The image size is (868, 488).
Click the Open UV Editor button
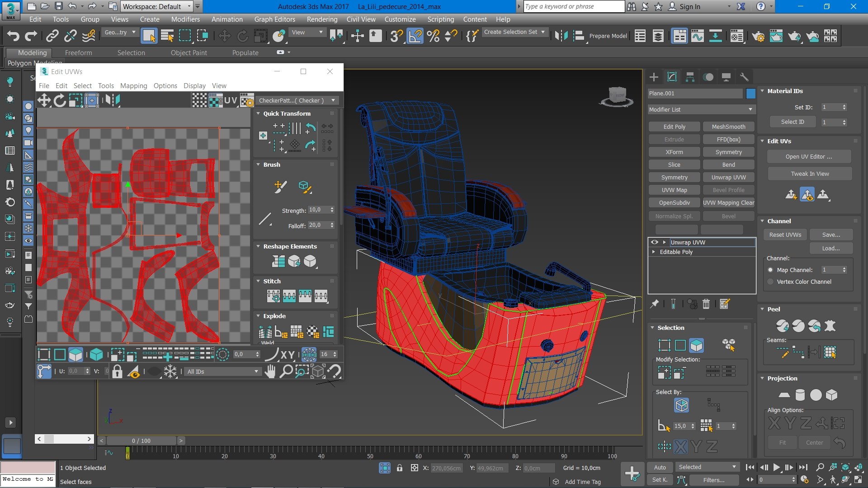[809, 156]
